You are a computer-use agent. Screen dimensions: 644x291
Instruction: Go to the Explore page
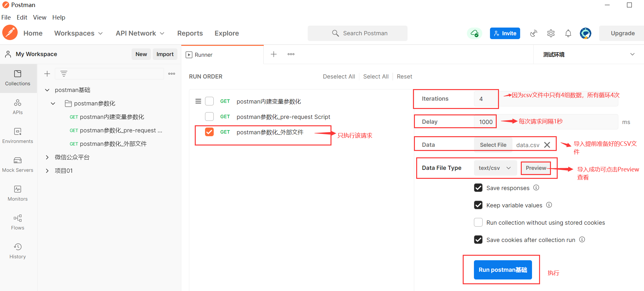pyautogui.click(x=227, y=33)
